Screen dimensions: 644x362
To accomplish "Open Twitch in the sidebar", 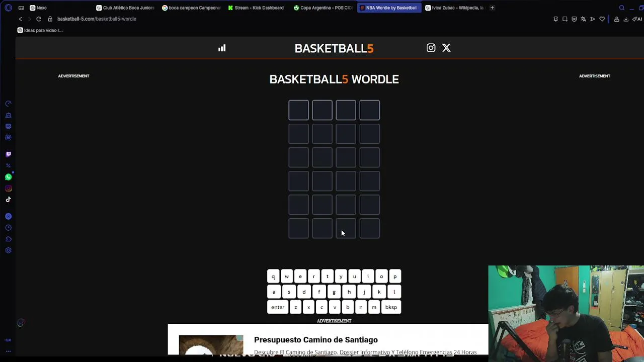I will [8, 154].
